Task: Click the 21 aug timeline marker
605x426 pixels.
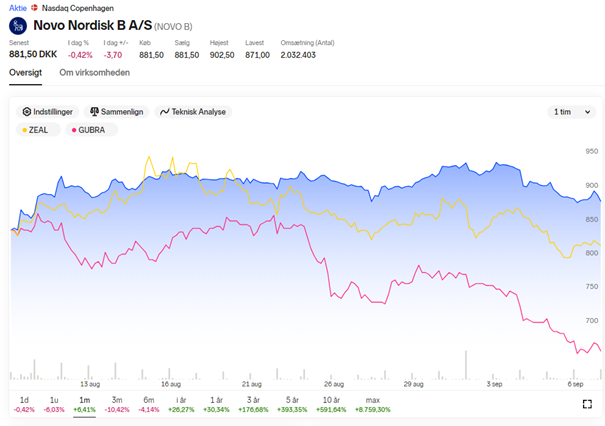Action: click(252, 384)
